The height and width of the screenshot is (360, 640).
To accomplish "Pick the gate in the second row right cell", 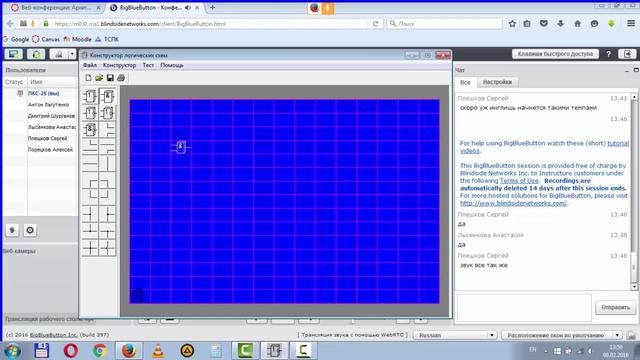I will [107, 113].
